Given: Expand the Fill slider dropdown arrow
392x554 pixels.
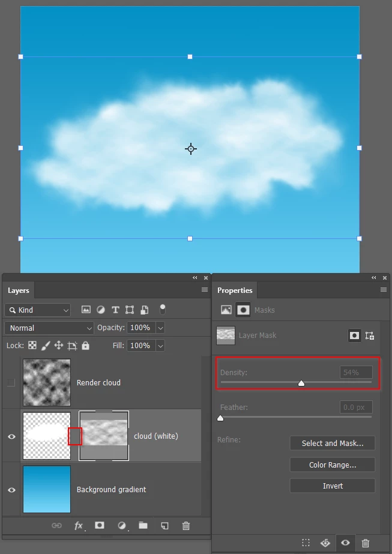Looking at the screenshot, I should 160,346.
